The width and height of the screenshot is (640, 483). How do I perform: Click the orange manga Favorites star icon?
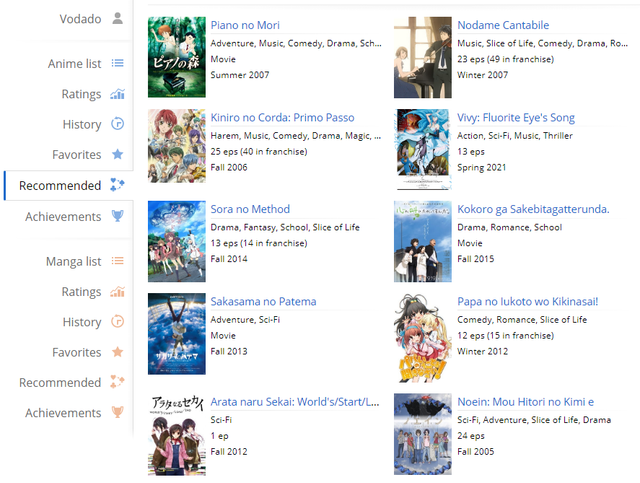click(x=118, y=352)
